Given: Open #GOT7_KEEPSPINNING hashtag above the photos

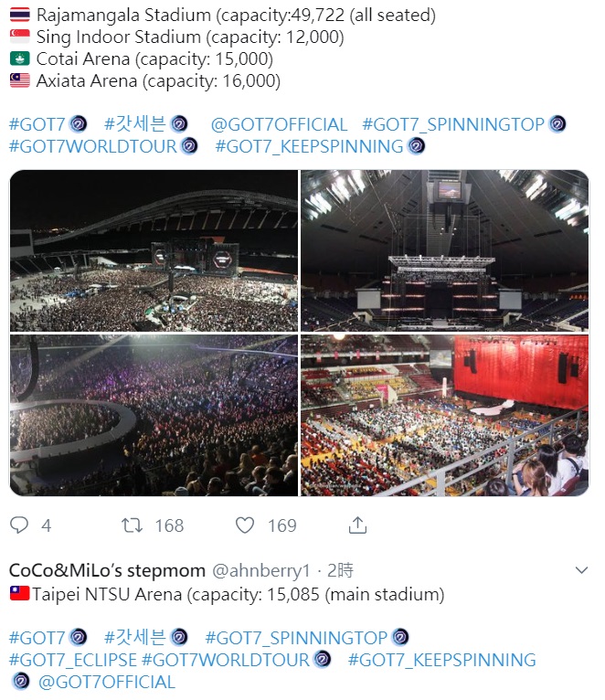Looking at the screenshot, I should pyautogui.click(x=309, y=146).
